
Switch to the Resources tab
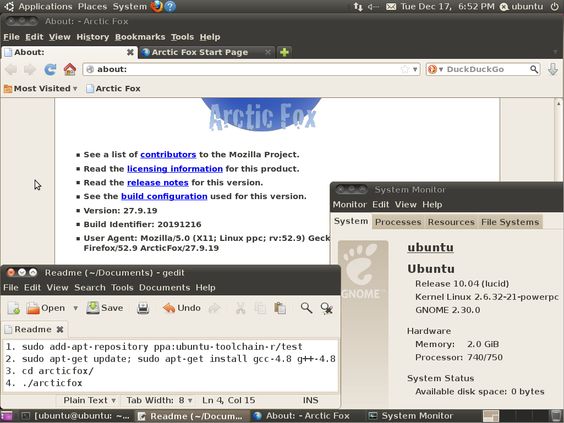coord(451,222)
